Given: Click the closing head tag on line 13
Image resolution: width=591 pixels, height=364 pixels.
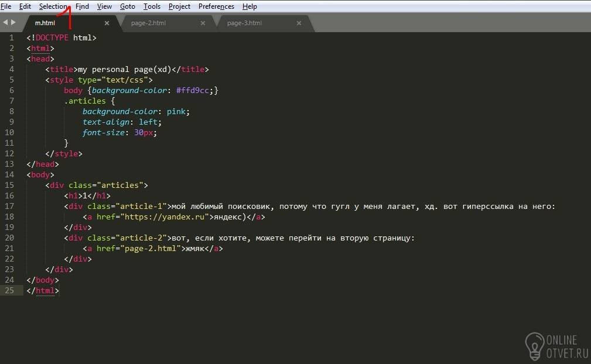Looking at the screenshot, I should [43, 164].
